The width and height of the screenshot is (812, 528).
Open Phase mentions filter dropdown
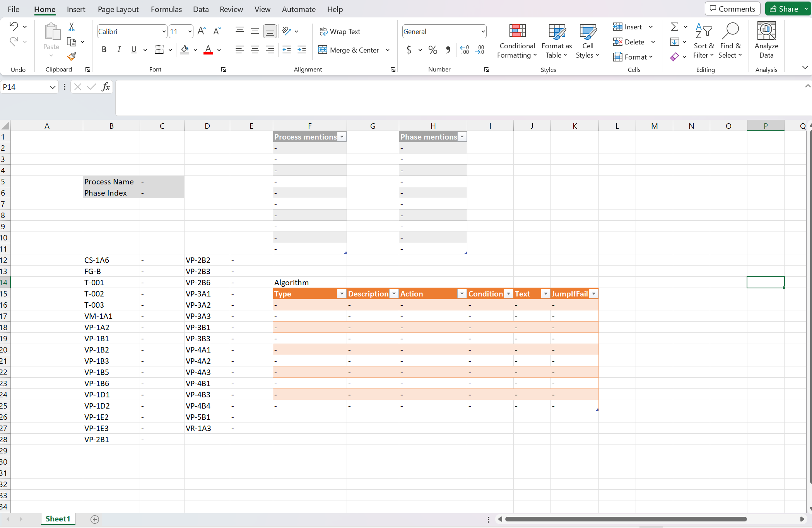(x=462, y=137)
